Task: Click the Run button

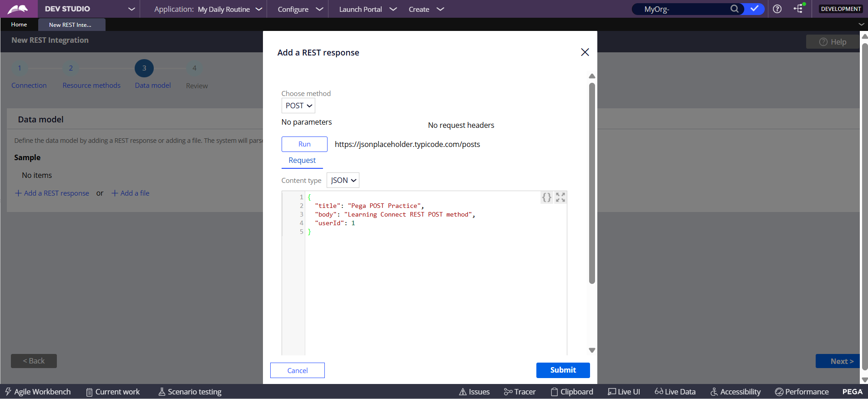Action: pos(304,144)
